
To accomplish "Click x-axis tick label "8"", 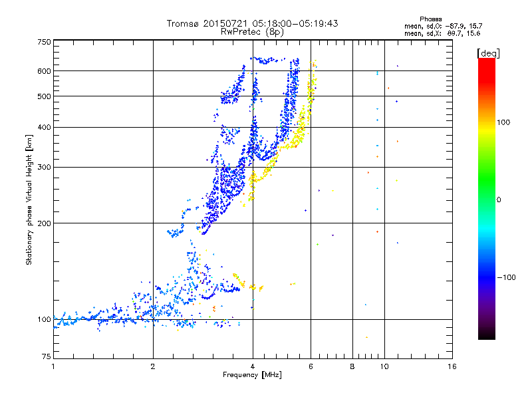I will pyautogui.click(x=352, y=366).
